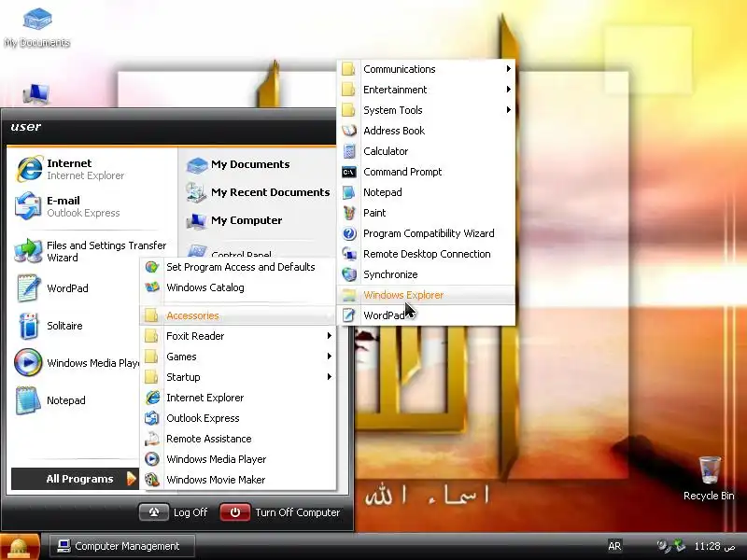Open Outlook Express in All Programs list

pos(238,418)
